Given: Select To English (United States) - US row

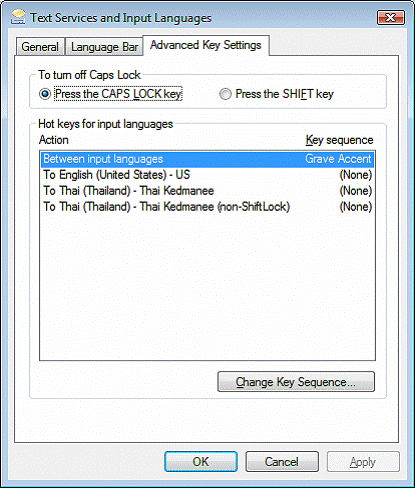Looking at the screenshot, I should coord(207,175).
